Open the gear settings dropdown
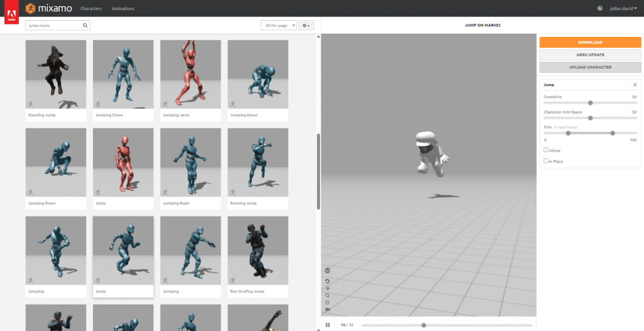The image size is (644, 331). point(306,25)
